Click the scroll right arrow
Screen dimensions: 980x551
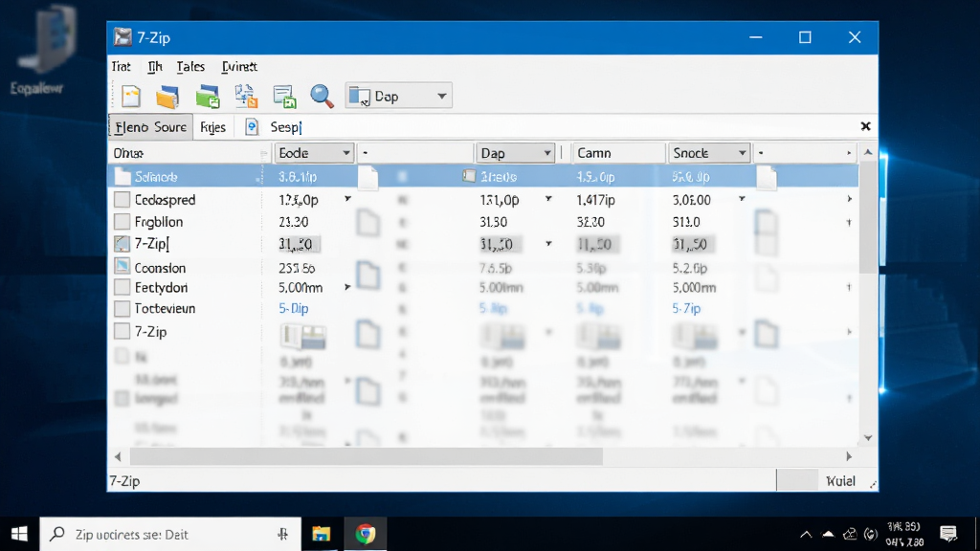click(849, 456)
